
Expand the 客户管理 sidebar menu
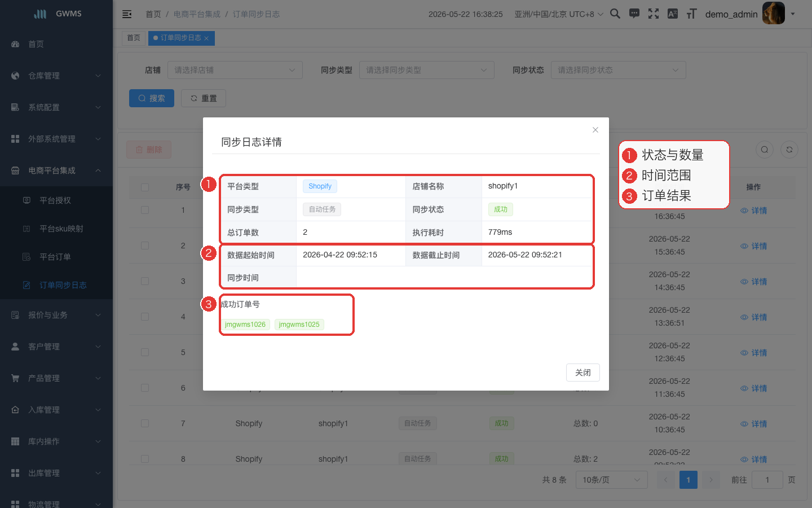point(56,347)
